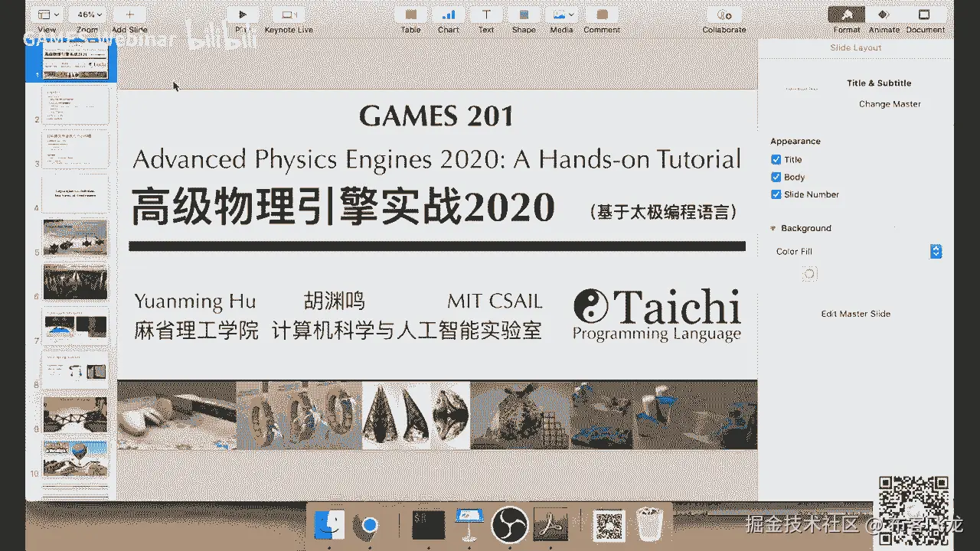
Task: Open Keynote from the Dock
Action: coord(468,525)
